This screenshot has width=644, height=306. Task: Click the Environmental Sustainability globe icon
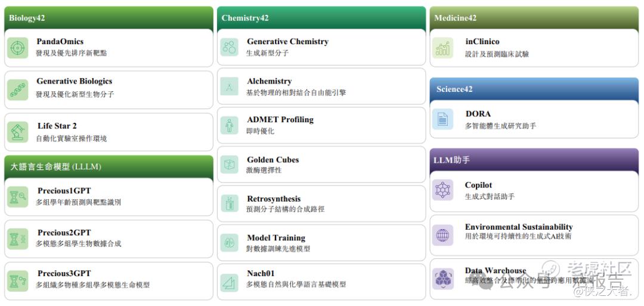click(442, 236)
